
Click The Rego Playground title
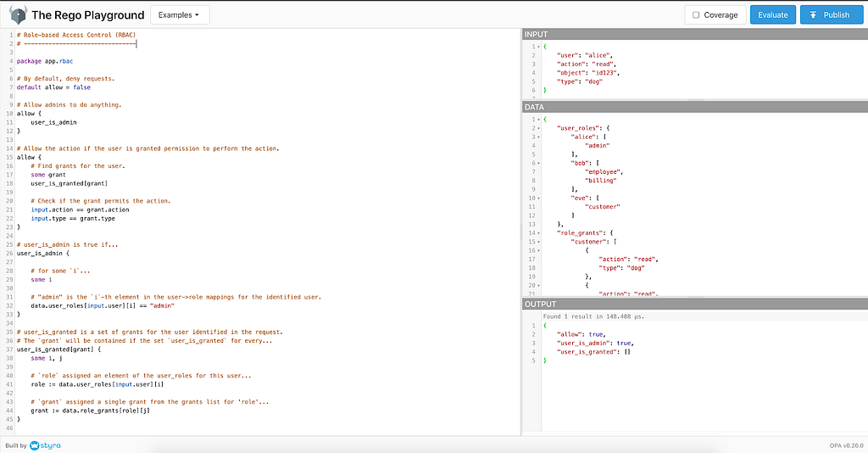(88, 15)
